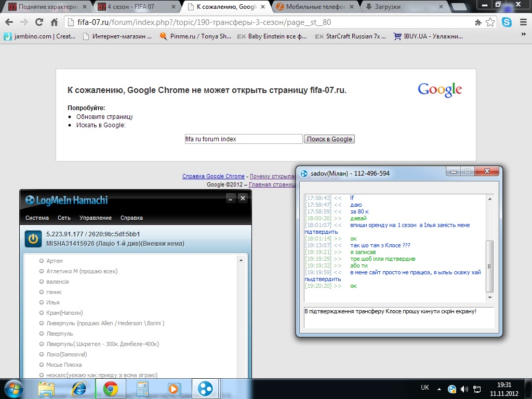Click the volume speaker icon in the system tray
Image resolution: width=532 pixels, height=399 pixels.
click(x=464, y=389)
